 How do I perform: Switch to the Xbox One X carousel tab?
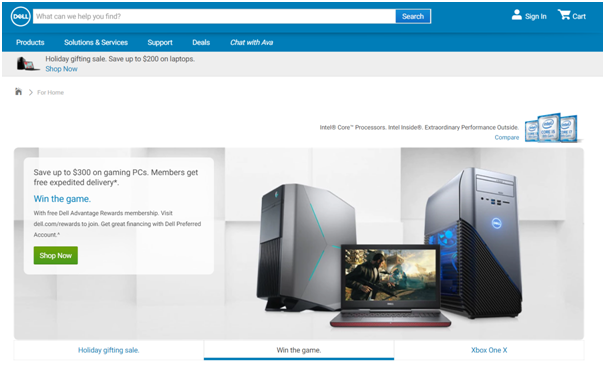(x=489, y=350)
